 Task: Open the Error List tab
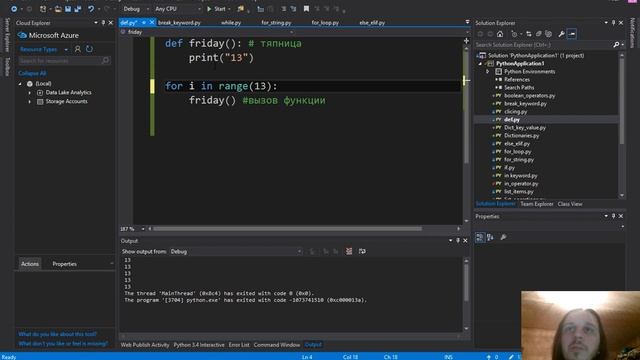coord(239,345)
